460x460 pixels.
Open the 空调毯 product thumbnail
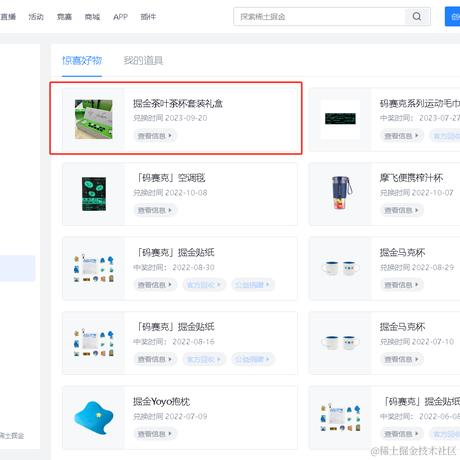tap(94, 194)
